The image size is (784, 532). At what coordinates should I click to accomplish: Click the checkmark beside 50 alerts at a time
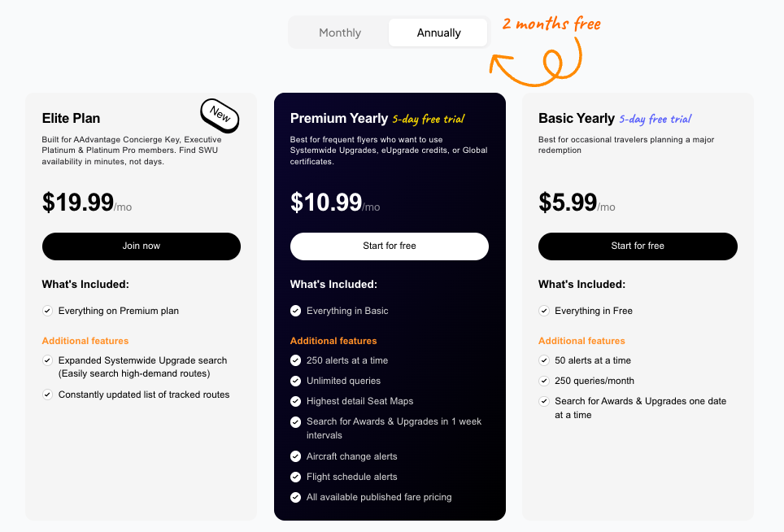click(543, 360)
